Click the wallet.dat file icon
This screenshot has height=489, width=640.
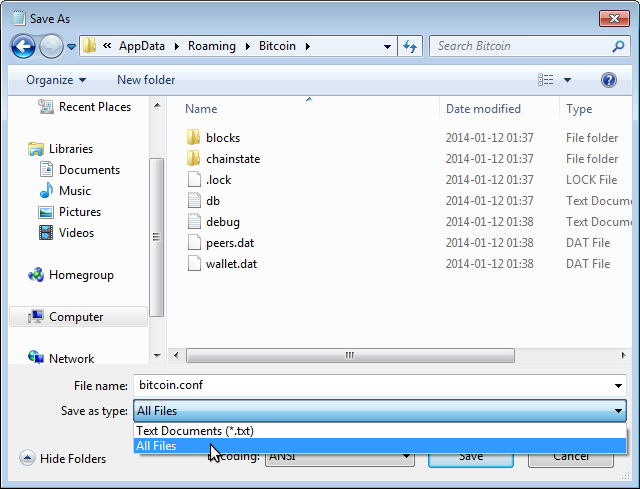click(x=194, y=263)
